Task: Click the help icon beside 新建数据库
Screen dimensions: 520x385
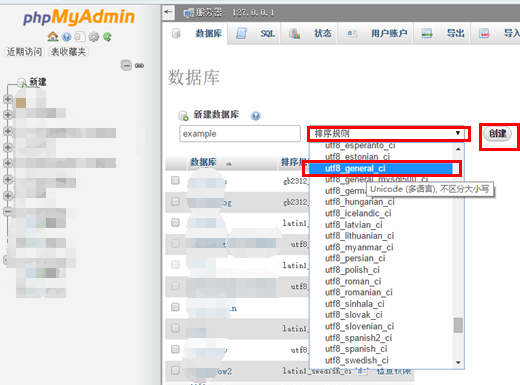Action: [x=256, y=116]
